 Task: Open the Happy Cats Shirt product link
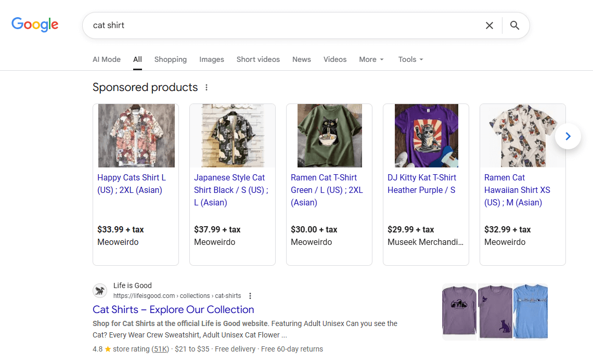click(x=132, y=184)
